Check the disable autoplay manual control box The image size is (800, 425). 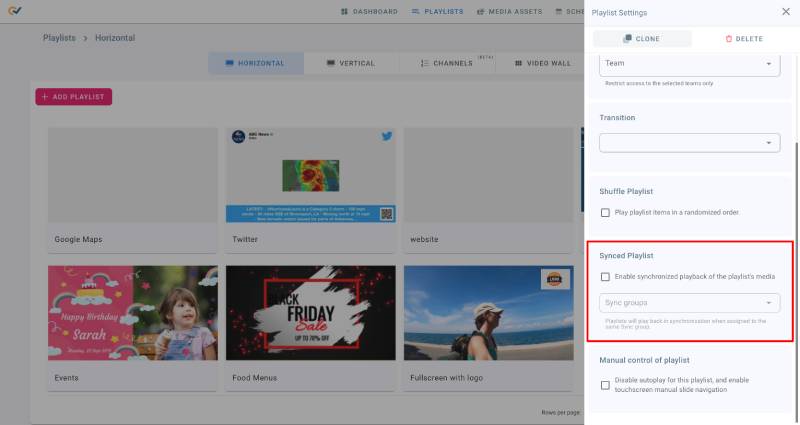605,385
